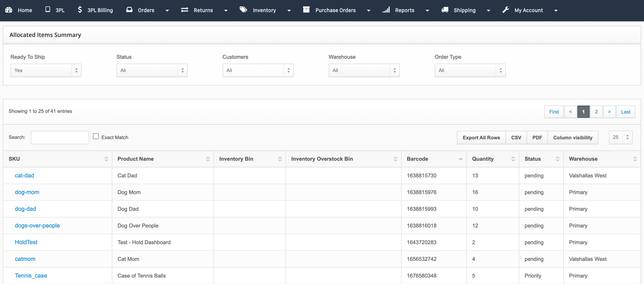The width and height of the screenshot is (644, 284).
Task: Click the 3PL Billing dollar icon
Action: point(80,10)
